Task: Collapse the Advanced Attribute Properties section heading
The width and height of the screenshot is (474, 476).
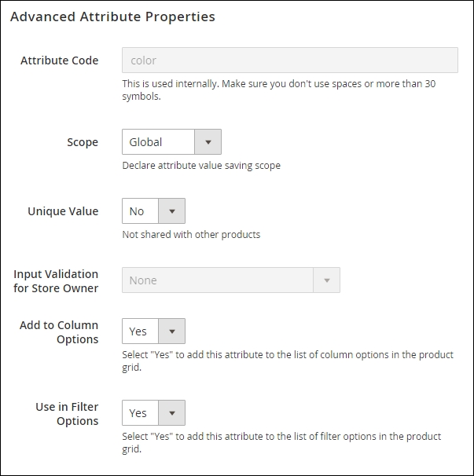Action: (x=112, y=16)
